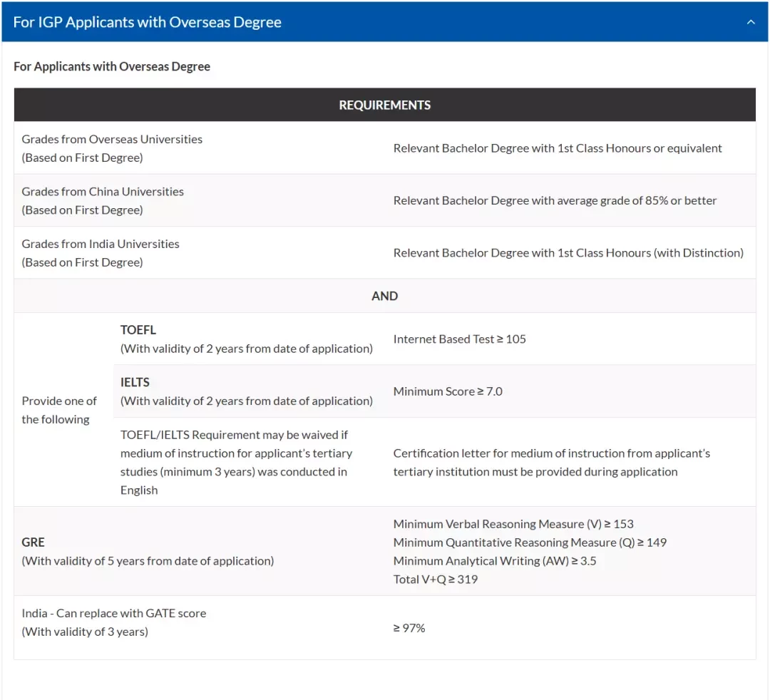The height and width of the screenshot is (700, 770).
Task: Click the GATE score '≥ 97%' value
Action: click(x=409, y=628)
